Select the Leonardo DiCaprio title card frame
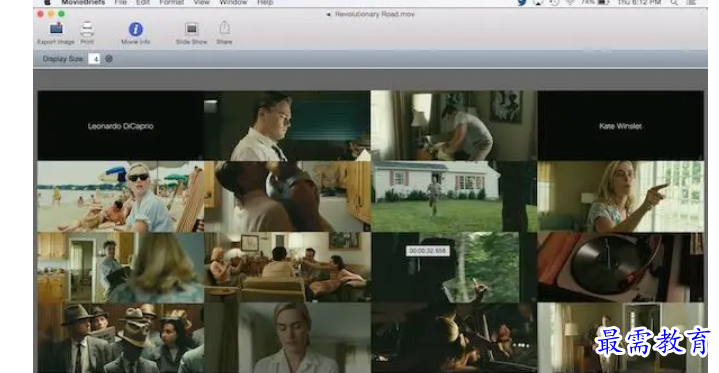 point(121,125)
